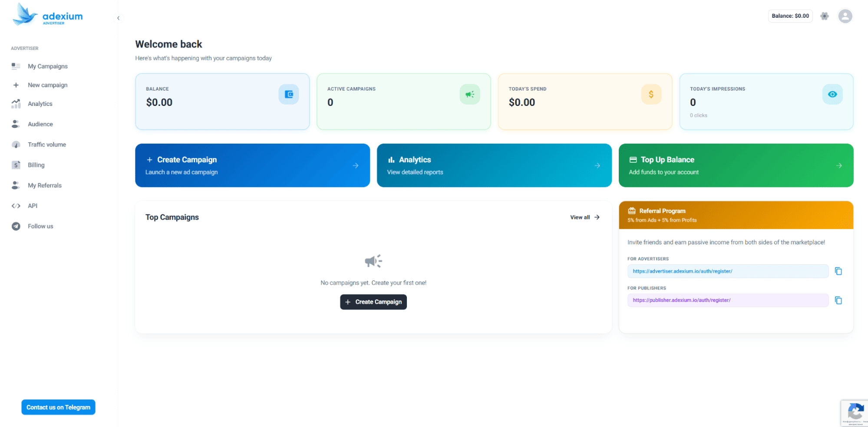Image resolution: width=868 pixels, height=427 pixels.
Task: Open the user profile avatar menu
Action: 845,16
